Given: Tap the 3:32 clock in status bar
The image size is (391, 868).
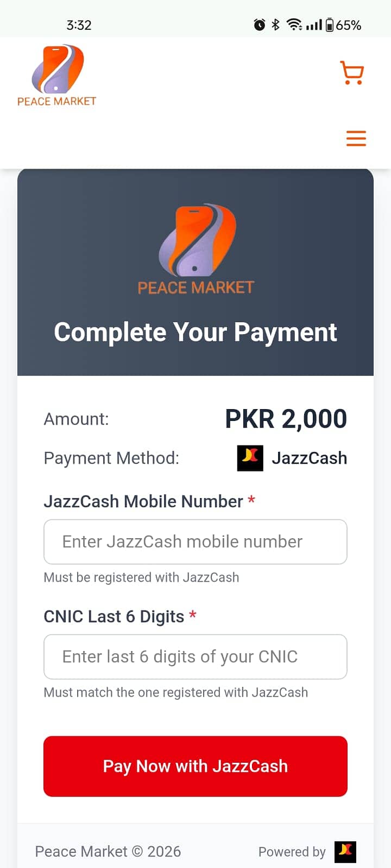Looking at the screenshot, I should (79, 25).
